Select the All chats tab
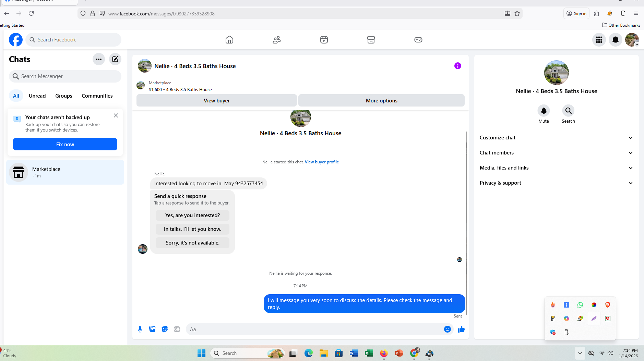The image size is (644, 361). click(x=16, y=96)
